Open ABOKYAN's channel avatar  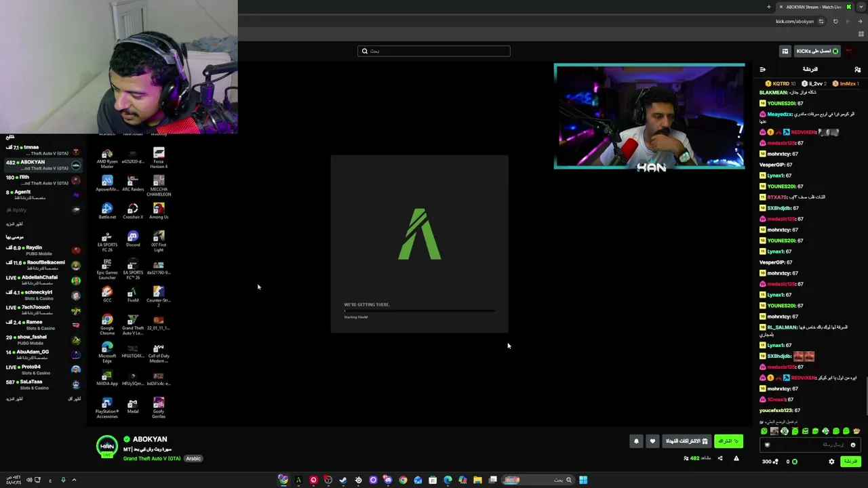coord(107,447)
